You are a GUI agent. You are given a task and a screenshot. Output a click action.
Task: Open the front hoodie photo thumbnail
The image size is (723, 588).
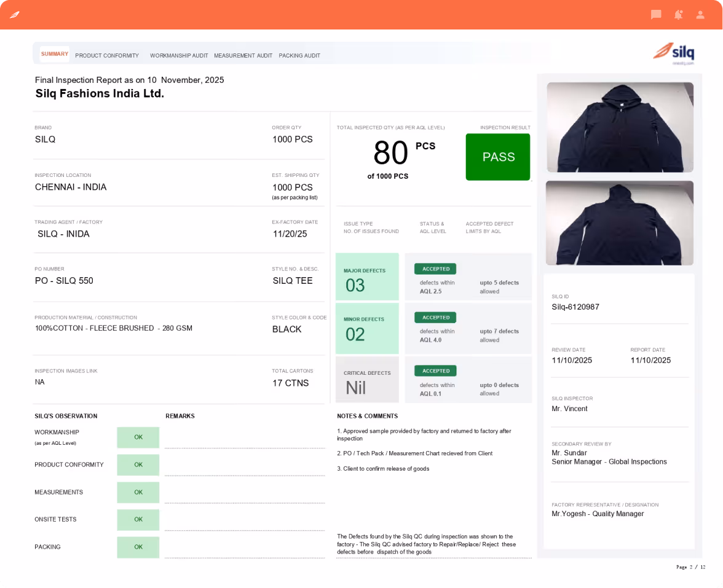[x=620, y=127]
